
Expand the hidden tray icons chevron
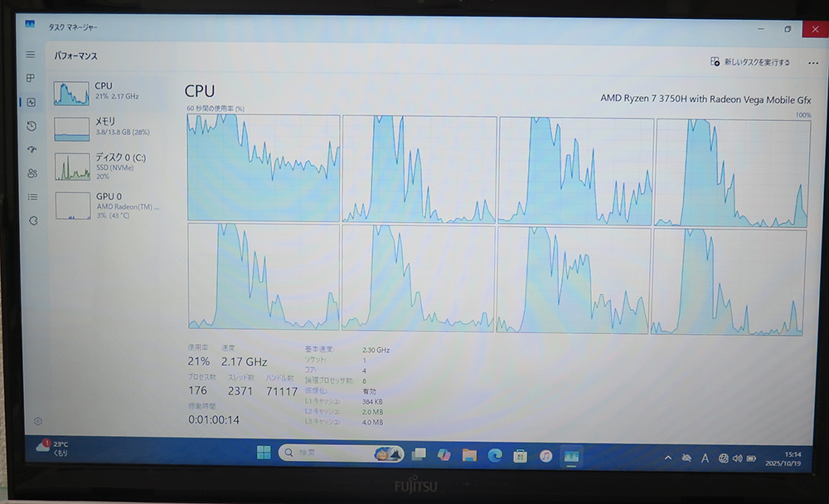click(x=667, y=458)
